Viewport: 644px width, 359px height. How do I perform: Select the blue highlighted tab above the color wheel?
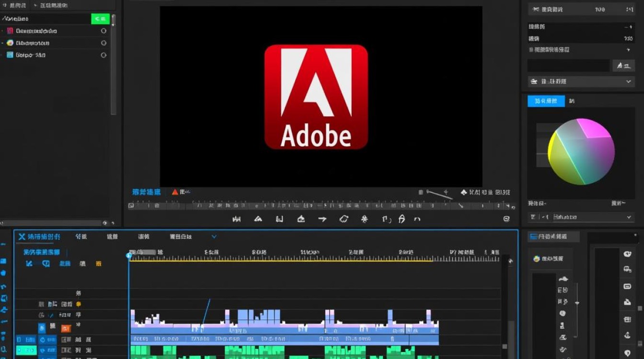(546, 101)
